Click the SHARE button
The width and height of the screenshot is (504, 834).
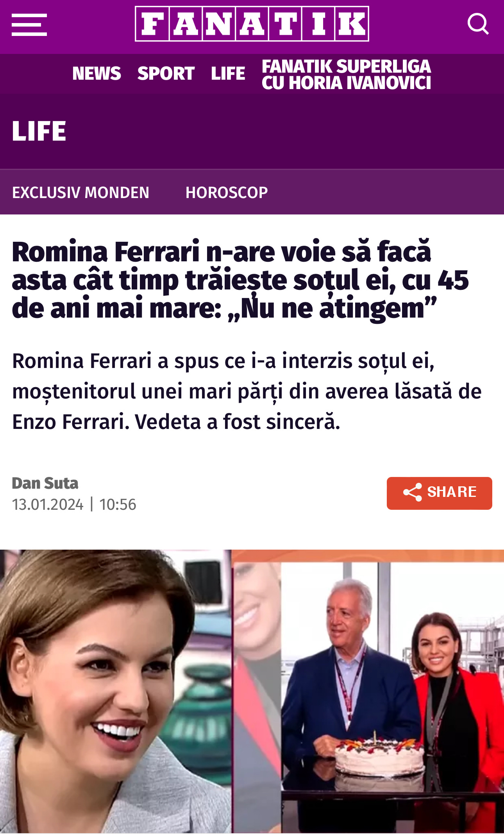[x=439, y=493]
